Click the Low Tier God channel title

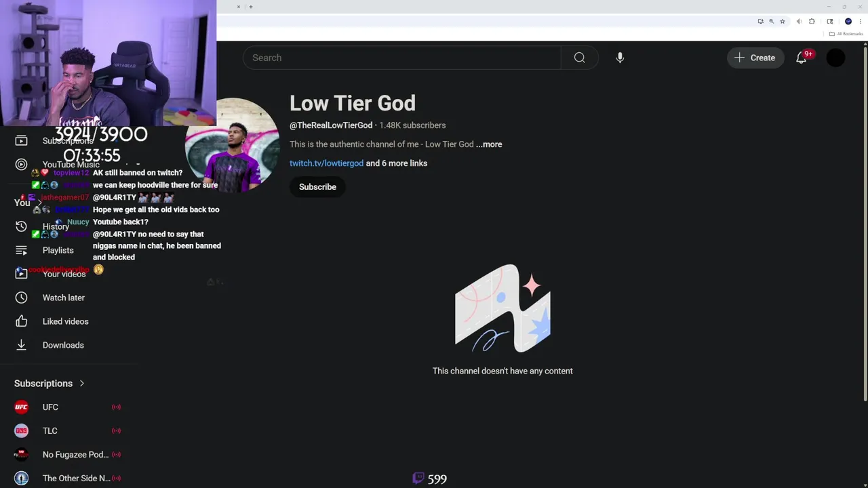click(x=353, y=103)
